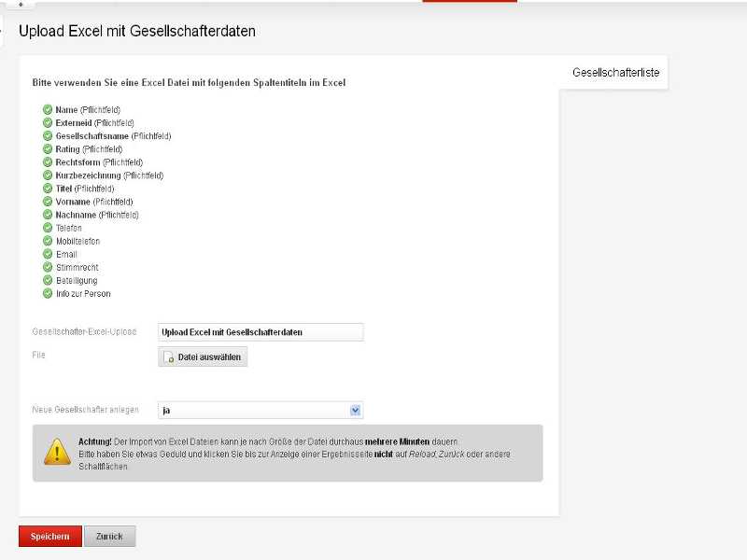Click the 'Beteiligung' list entry
Image resolution: width=747 pixels, height=560 pixels.
click(x=77, y=281)
